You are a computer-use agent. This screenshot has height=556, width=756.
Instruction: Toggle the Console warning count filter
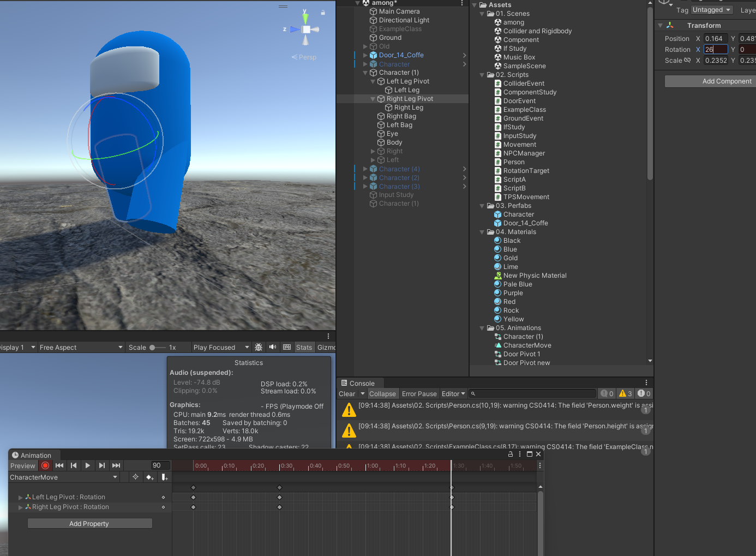625,393
